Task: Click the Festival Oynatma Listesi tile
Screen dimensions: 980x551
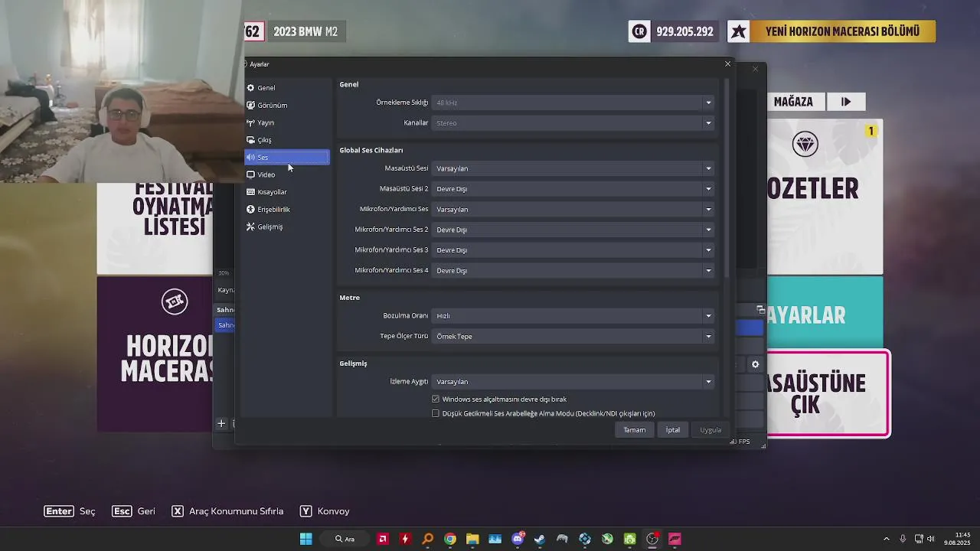Action: pos(155,228)
